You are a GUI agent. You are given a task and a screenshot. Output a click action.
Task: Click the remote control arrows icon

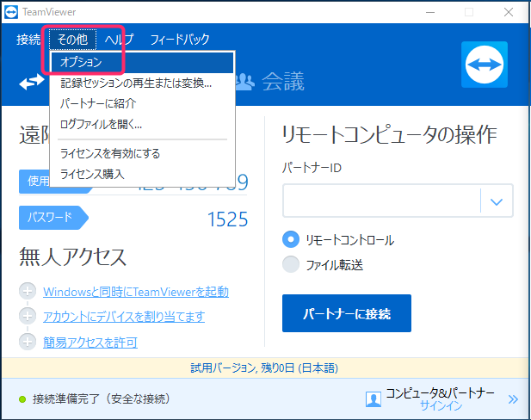[x=32, y=82]
